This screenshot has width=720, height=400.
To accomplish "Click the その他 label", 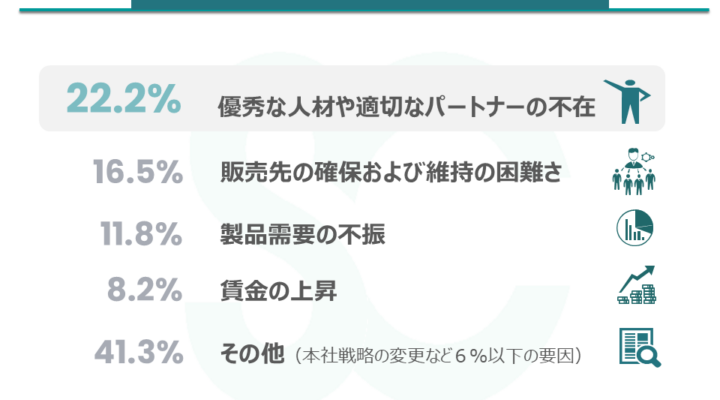I will pos(251,354).
